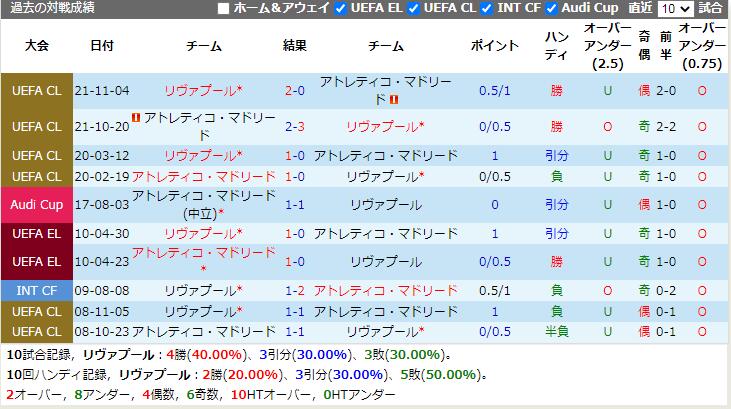Uncheck the UEFA EL filter checkbox

[x=341, y=8]
